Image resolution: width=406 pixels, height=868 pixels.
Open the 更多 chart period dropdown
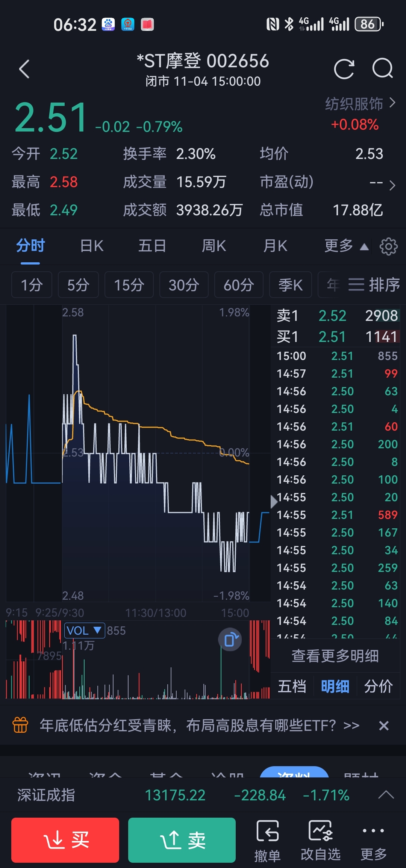346,246
